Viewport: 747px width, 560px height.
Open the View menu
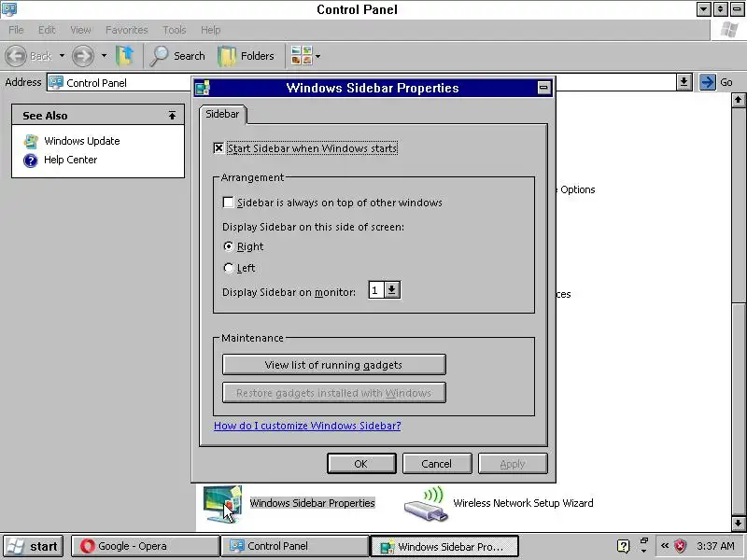80,30
